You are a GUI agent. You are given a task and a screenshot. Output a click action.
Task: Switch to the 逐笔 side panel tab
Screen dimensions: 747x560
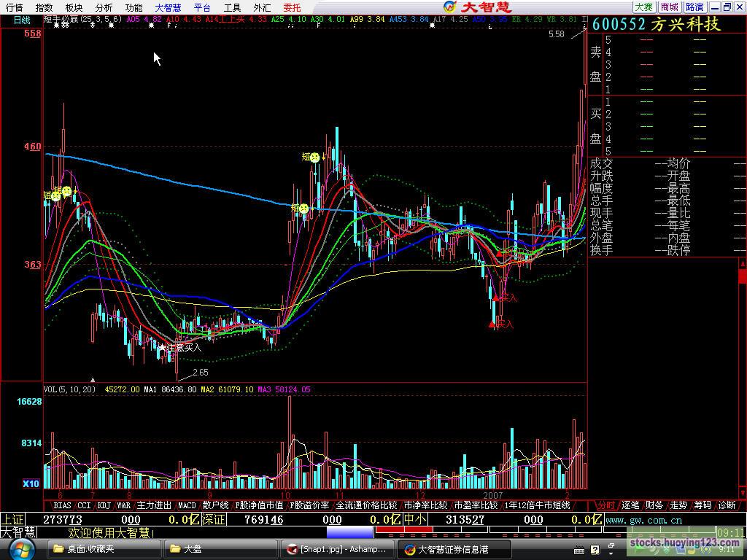[x=630, y=505]
